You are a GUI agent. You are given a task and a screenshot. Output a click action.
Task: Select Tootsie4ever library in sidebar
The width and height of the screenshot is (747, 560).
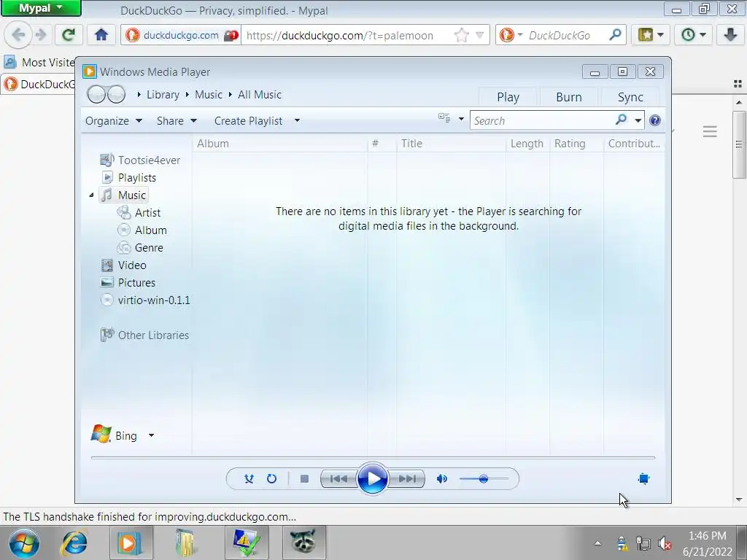click(140, 160)
